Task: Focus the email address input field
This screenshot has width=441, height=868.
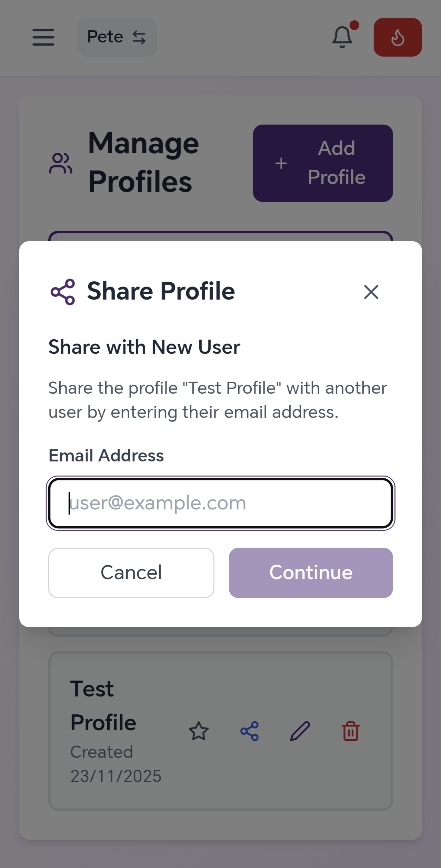Action: click(x=221, y=503)
